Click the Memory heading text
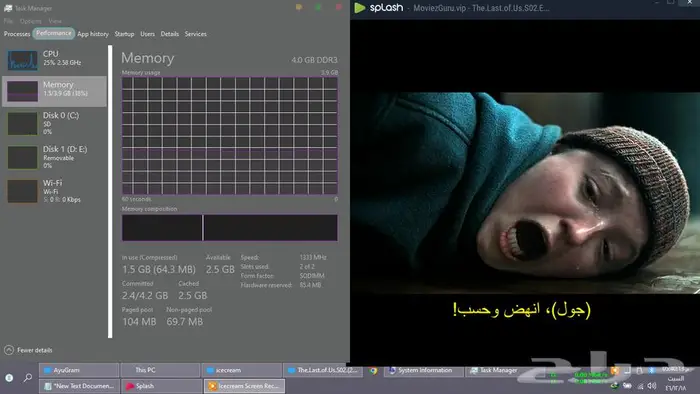The image size is (700, 394). click(x=148, y=58)
